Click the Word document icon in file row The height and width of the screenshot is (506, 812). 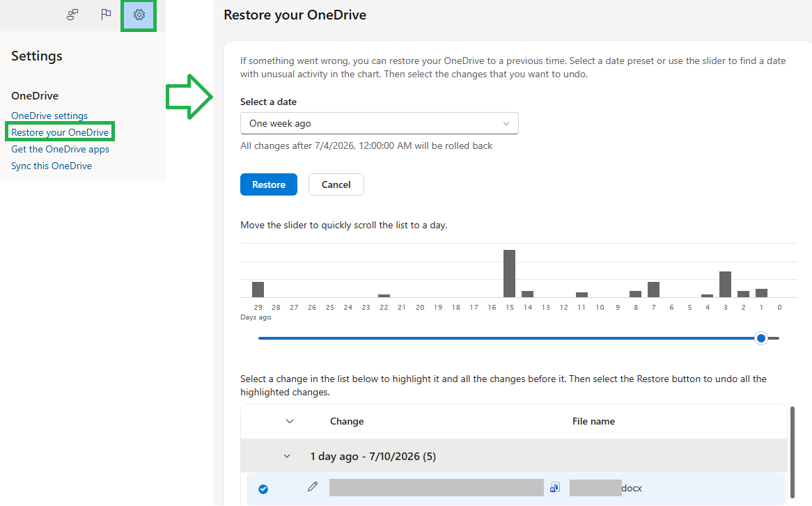pos(555,487)
